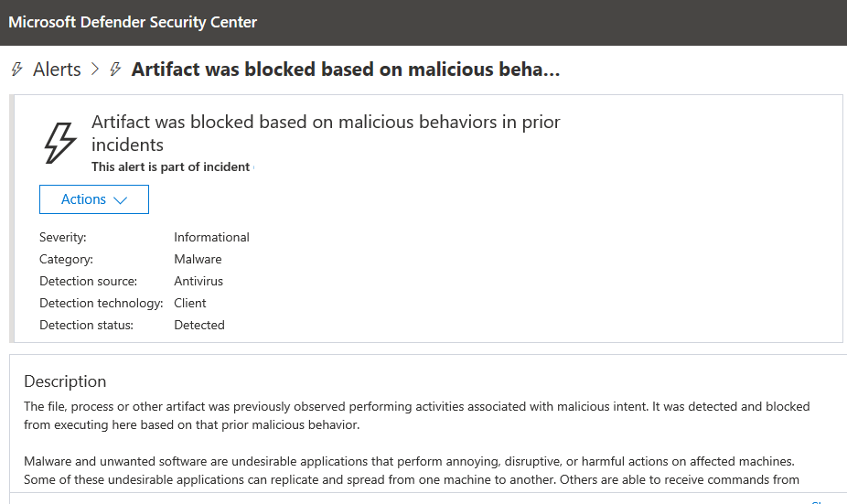Image resolution: width=847 pixels, height=504 pixels.
Task: Select the Antivirus detection source value
Action: tap(198, 281)
